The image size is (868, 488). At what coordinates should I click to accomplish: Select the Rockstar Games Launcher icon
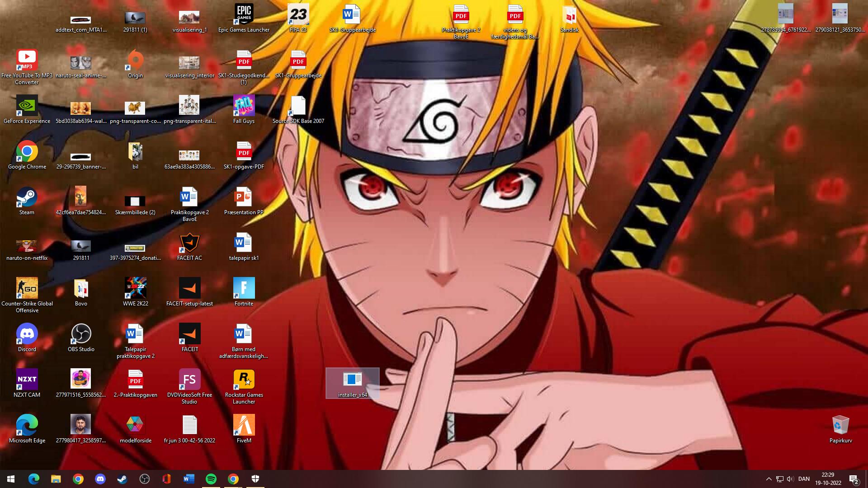click(x=244, y=380)
